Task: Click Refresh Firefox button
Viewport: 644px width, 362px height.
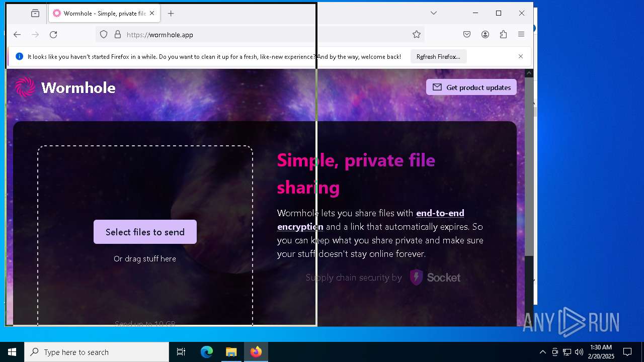Action: (x=438, y=57)
